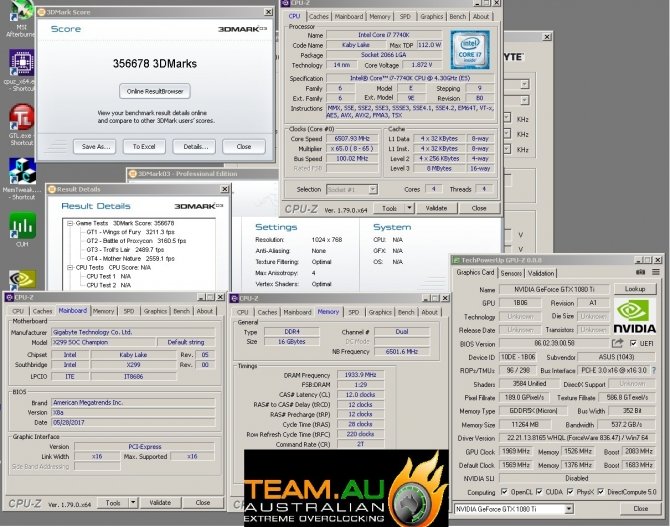Switch to Mainboard tab in top CPU-Z window
670x527 pixels.
point(349,16)
